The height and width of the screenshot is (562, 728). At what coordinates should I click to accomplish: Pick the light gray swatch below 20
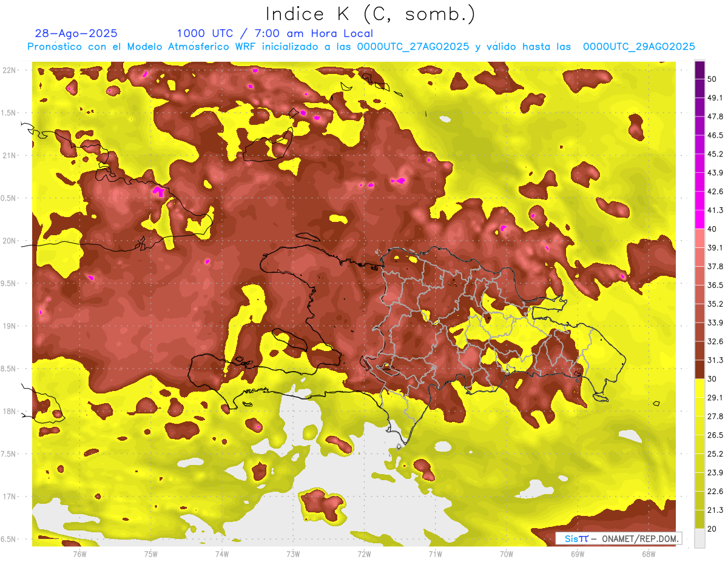[699, 538]
